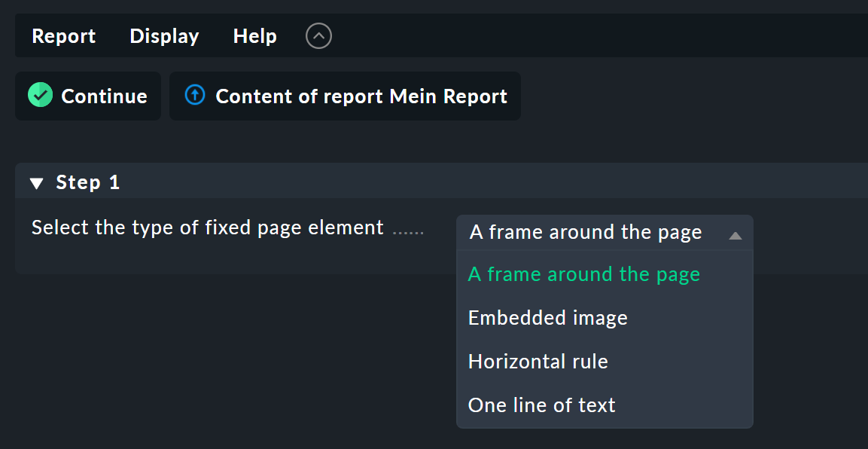868x449 pixels.
Task: Click 'Select the type of fixed page element' label
Action: (x=208, y=228)
